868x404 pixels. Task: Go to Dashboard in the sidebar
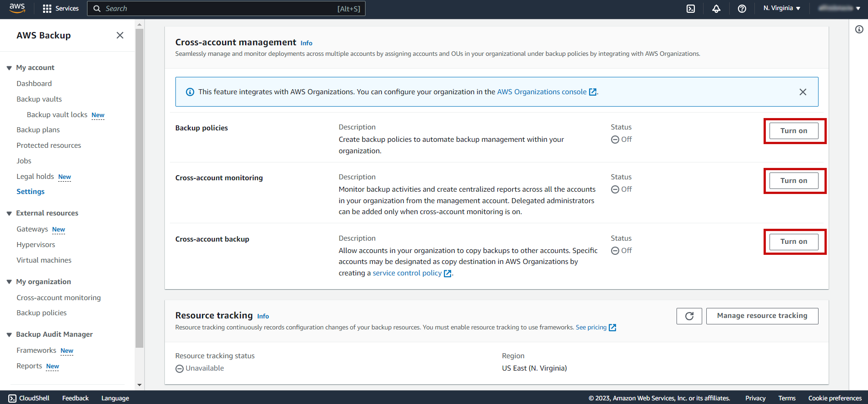click(34, 83)
